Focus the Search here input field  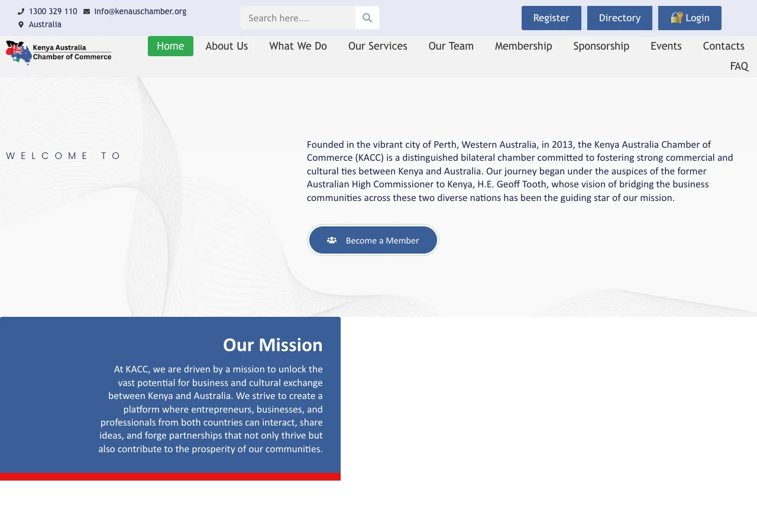pos(298,18)
